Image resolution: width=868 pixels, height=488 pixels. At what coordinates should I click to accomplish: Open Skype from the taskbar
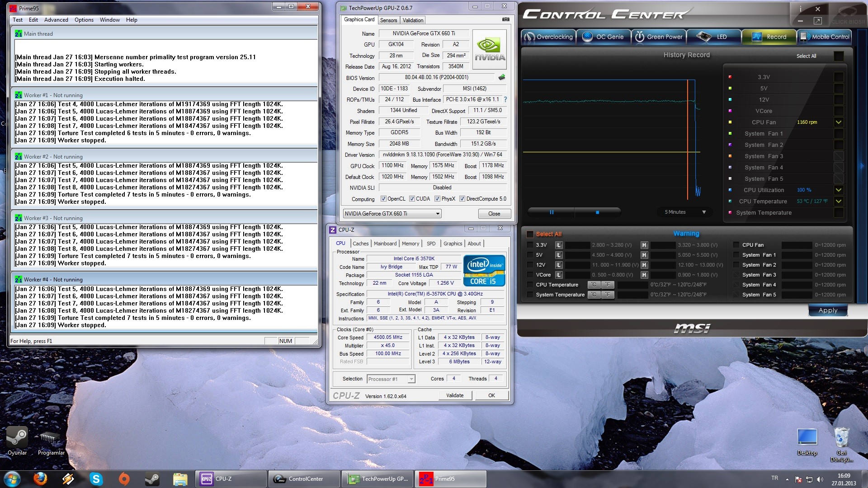[96, 479]
